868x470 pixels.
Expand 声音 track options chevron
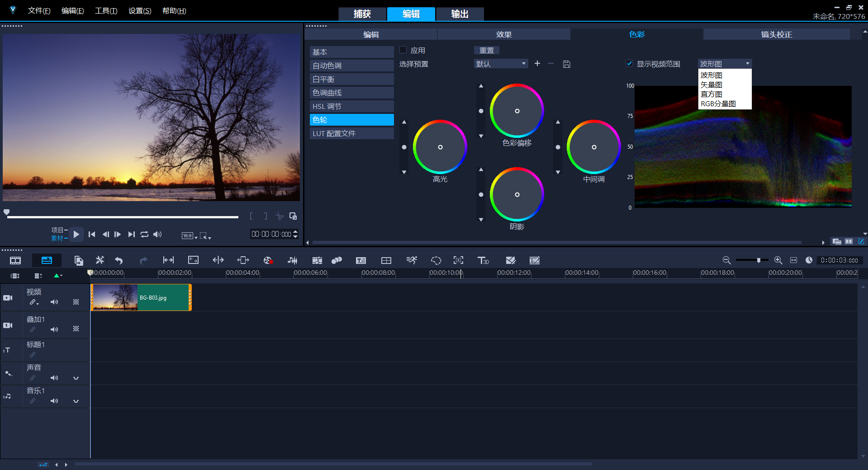pos(76,378)
